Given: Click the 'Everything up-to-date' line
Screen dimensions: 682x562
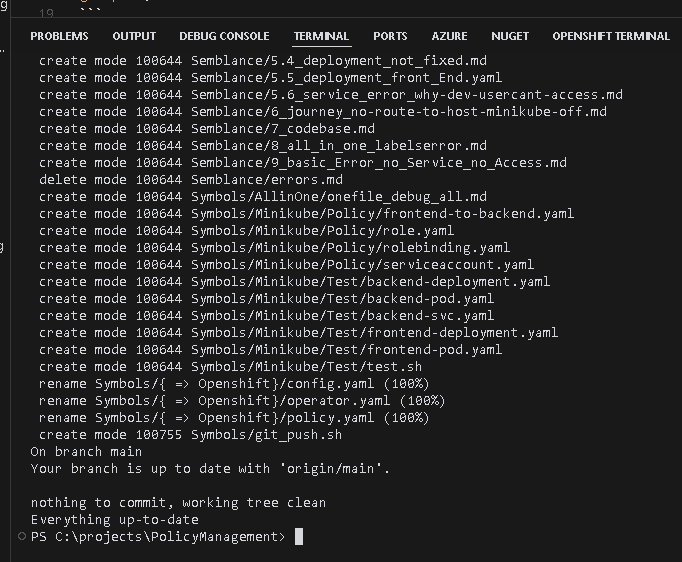Looking at the screenshot, I should tap(114, 519).
